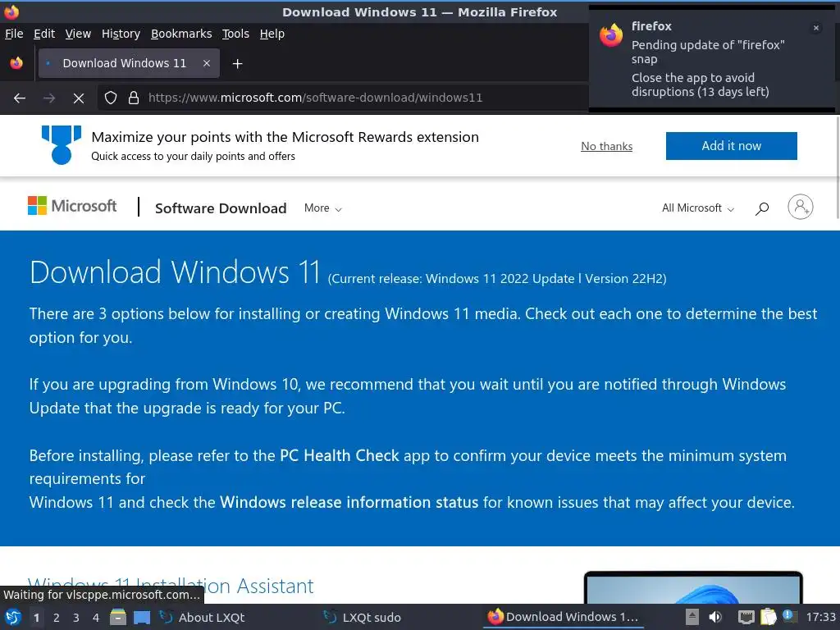Go back to the previous page
This screenshot has height=630, width=840.
(x=20, y=98)
